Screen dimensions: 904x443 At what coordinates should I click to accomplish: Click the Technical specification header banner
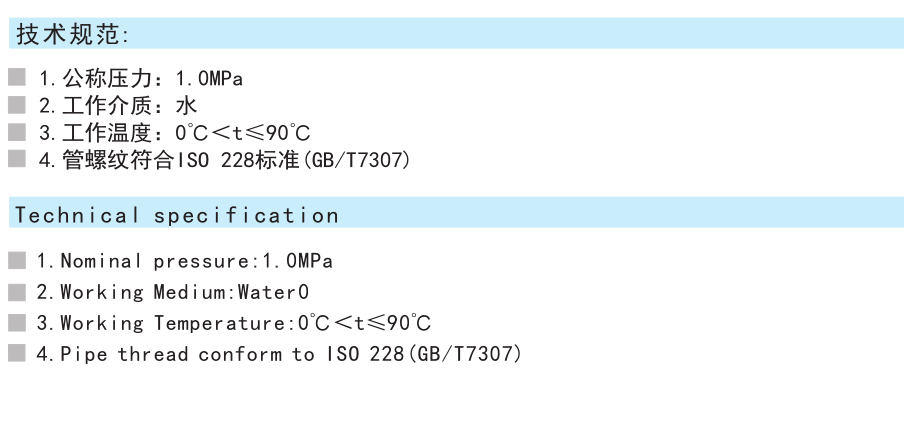456,212
